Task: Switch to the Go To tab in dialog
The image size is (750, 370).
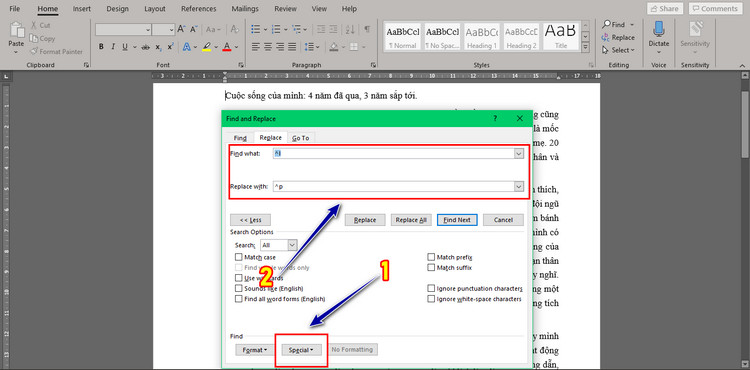Action: (x=301, y=138)
